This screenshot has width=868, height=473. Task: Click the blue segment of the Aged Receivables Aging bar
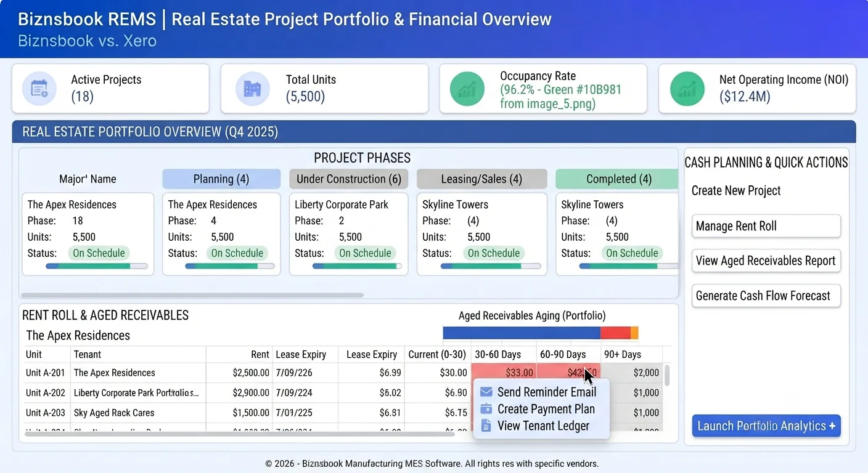click(522, 333)
